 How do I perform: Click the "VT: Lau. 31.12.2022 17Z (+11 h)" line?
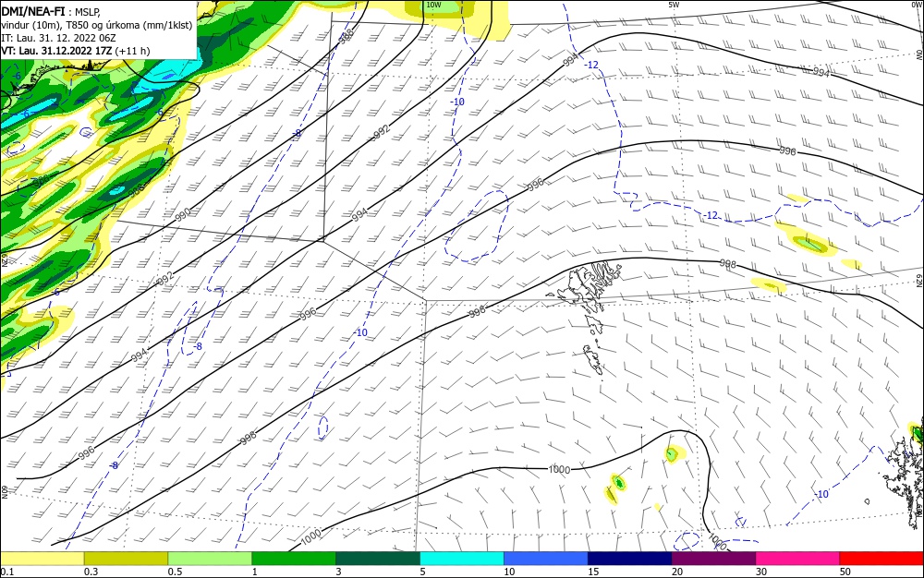(76, 51)
